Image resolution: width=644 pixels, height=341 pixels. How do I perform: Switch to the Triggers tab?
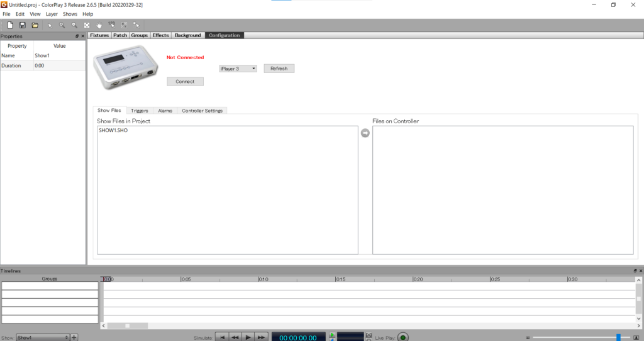click(x=140, y=111)
